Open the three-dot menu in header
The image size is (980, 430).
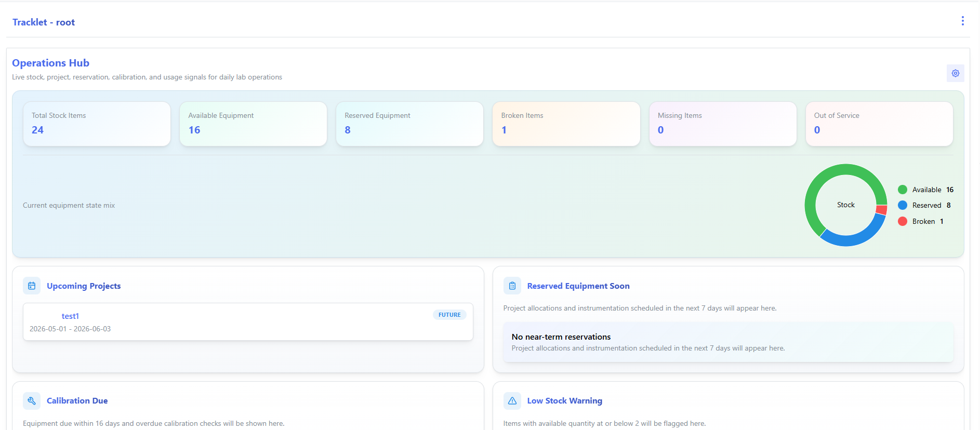tap(962, 21)
